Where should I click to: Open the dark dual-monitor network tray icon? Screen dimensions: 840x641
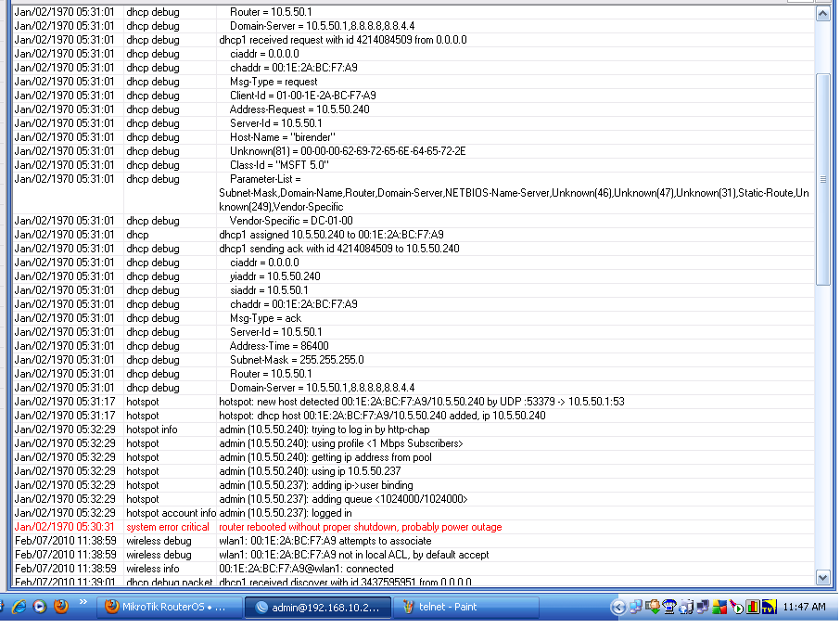click(703, 608)
